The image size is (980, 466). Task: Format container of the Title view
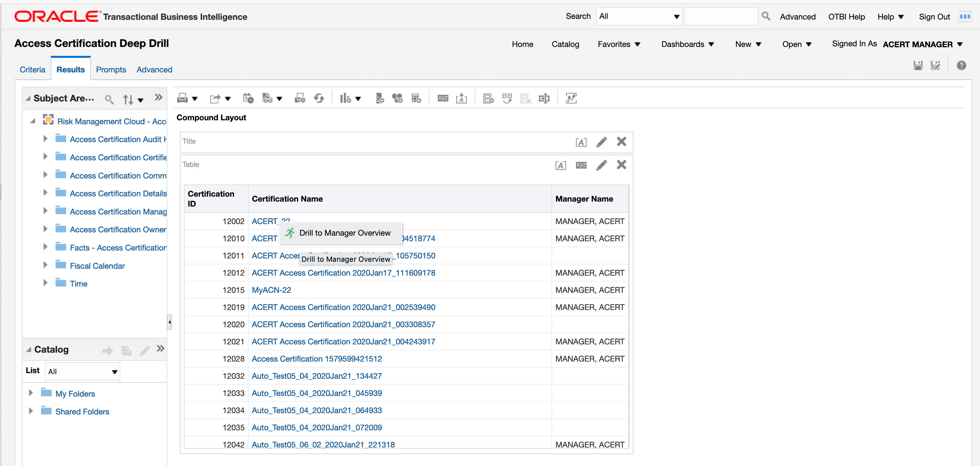581,142
